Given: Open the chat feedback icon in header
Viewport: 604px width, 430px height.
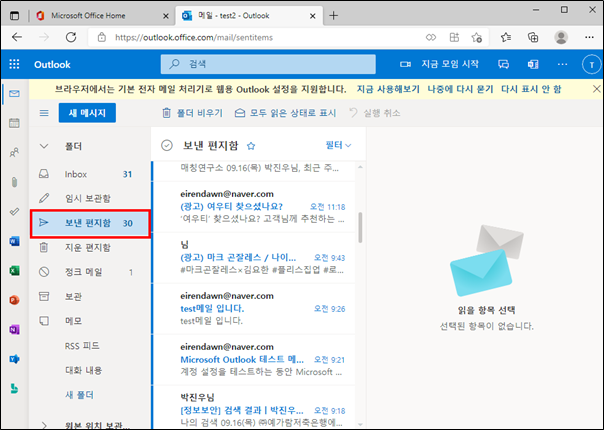Looking at the screenshot, I should tap(503, 64).
